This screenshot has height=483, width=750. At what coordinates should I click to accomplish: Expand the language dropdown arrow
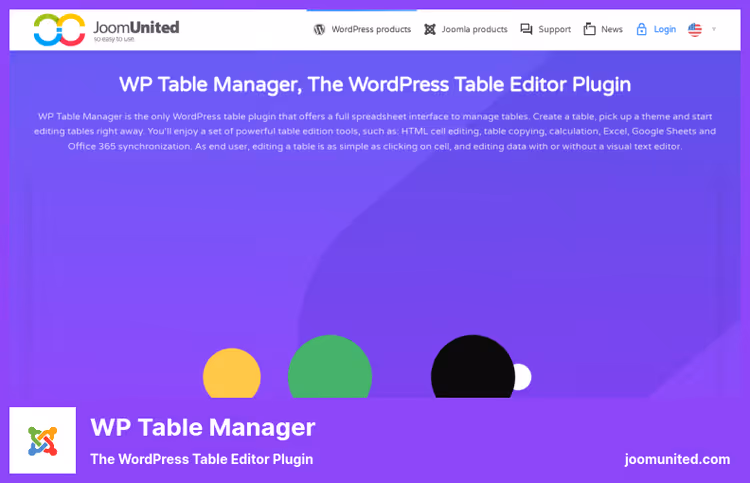(714, 29)
